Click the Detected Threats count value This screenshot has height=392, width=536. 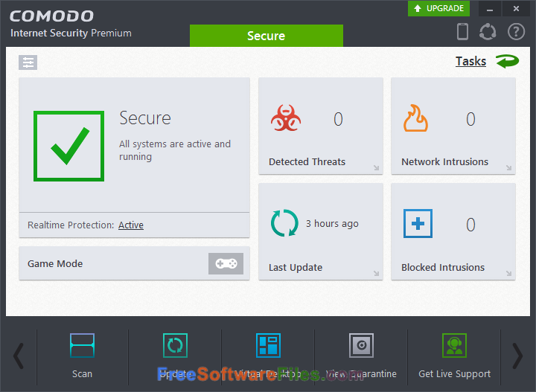click(x=338, y=119)
